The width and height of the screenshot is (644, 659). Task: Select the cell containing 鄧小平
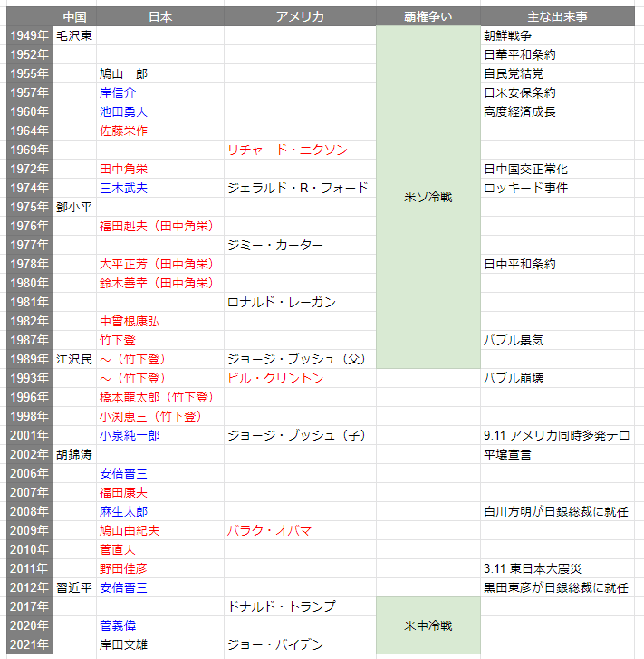click(x=74, y=207)
